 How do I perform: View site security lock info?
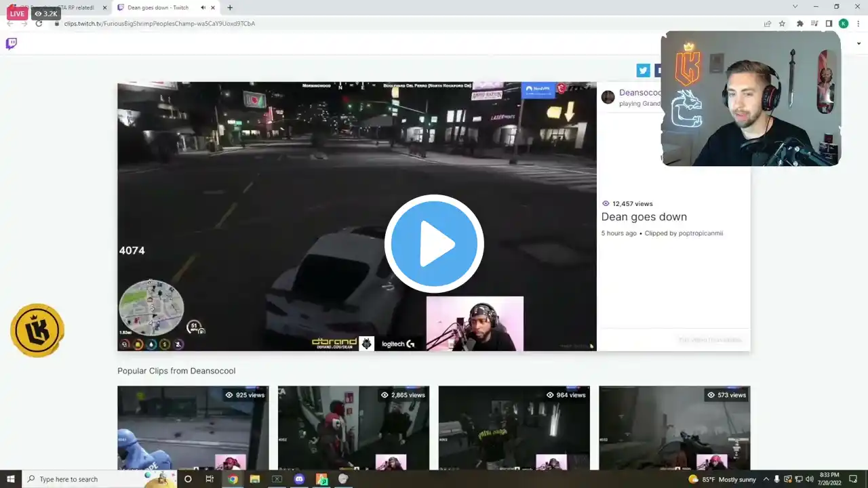(57, 24)
